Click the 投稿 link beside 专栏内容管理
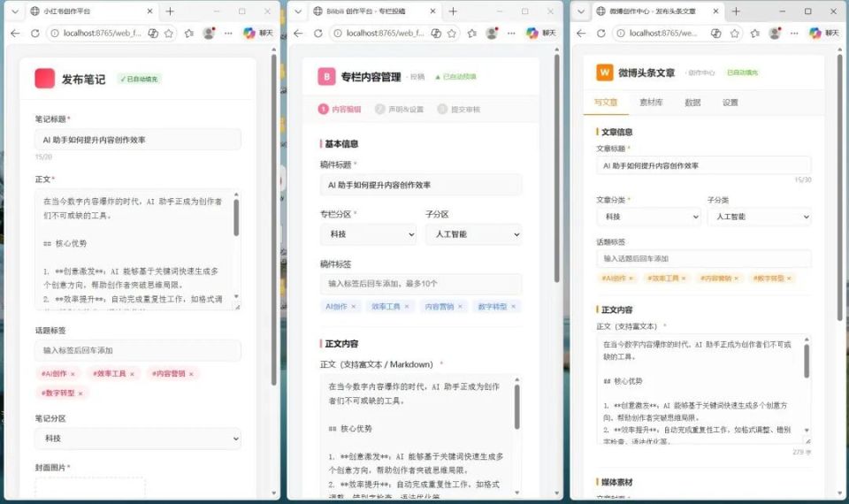This screenshot has height=504, width=849. (417, 77)
